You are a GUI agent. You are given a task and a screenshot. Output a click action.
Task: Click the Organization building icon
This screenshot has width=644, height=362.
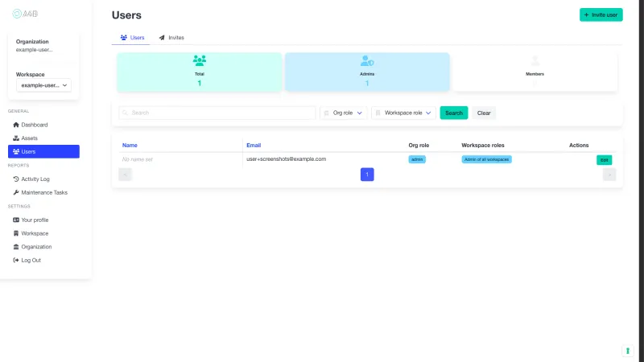point(16,247)
